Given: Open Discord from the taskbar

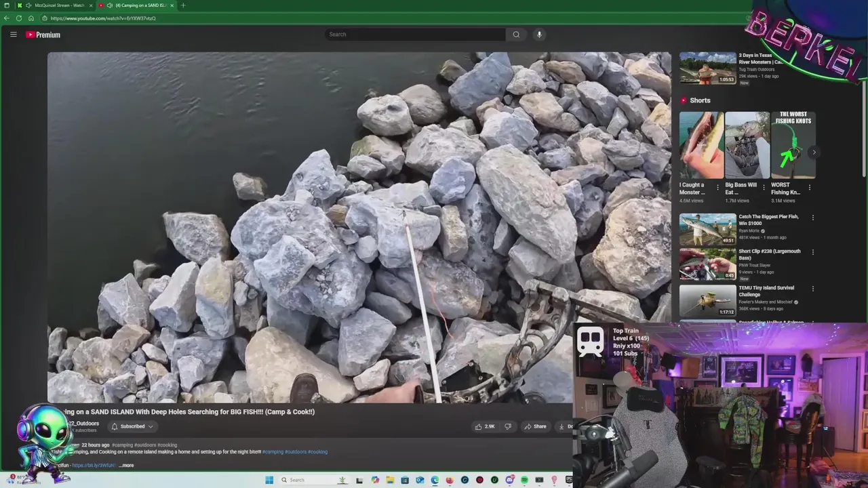Looking at the screenshot, I should click(x=510, y=480).
